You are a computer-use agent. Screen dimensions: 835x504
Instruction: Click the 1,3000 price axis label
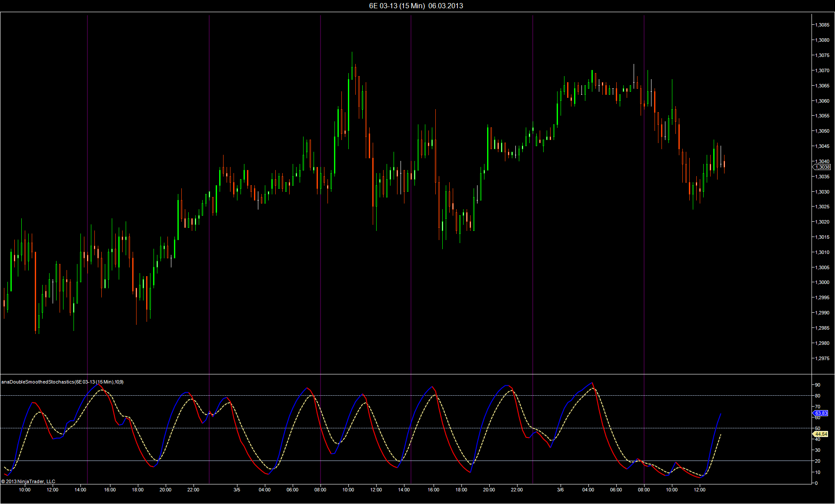click(822, 282)
